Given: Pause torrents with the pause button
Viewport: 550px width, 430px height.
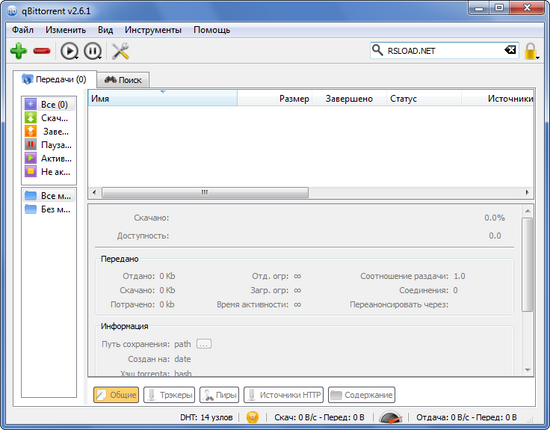Looking at the screenshot, I should tap(93, 51).
